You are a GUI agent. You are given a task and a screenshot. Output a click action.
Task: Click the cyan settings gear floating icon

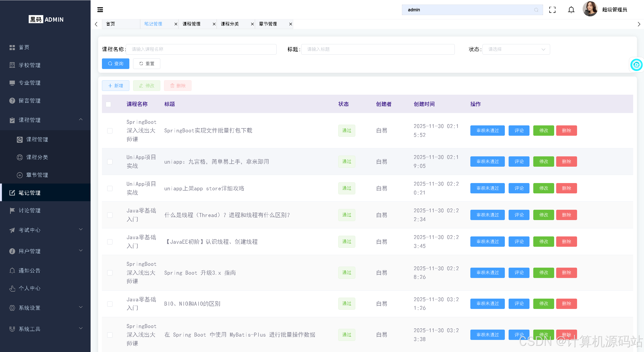(636, 65)
